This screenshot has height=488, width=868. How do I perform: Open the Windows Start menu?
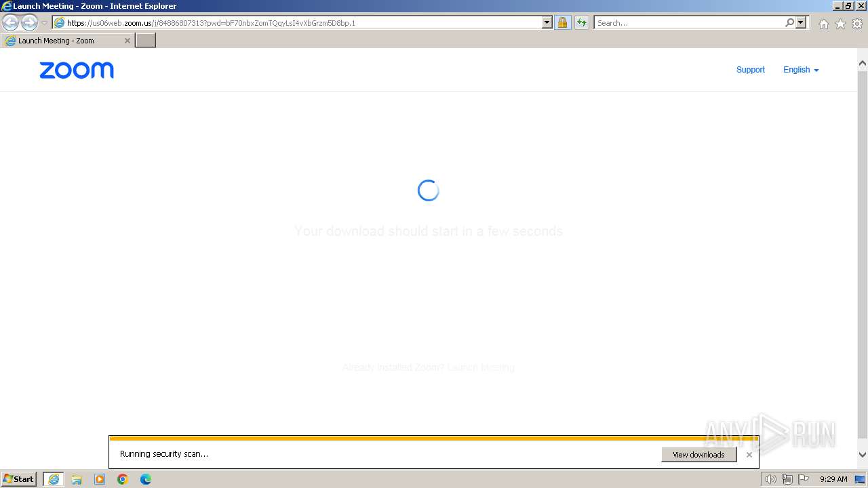point(18,479)
